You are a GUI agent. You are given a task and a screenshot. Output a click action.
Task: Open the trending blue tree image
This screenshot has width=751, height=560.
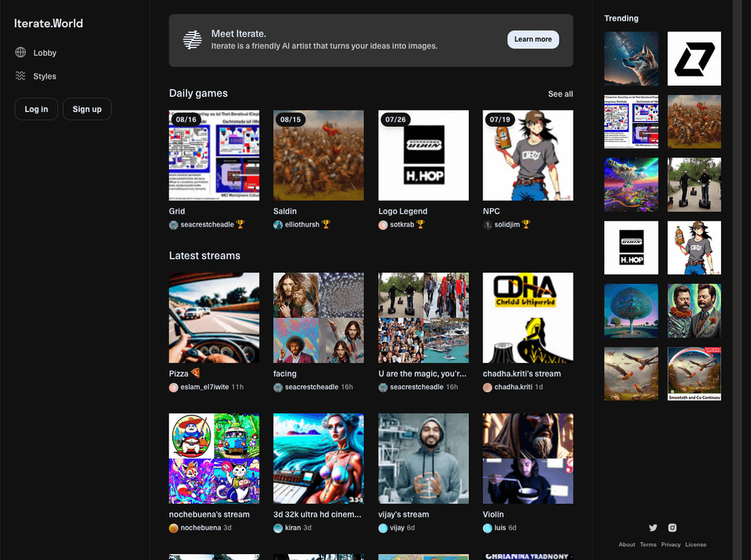point(631,311)
